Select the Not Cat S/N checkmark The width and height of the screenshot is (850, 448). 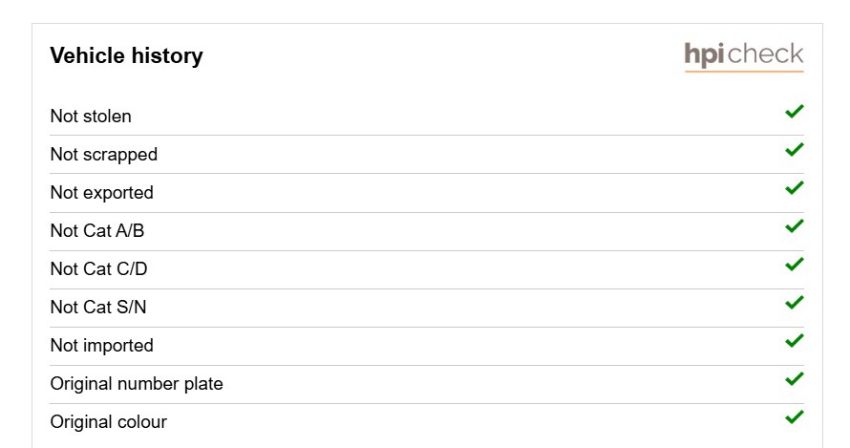(x=794, y=302)
